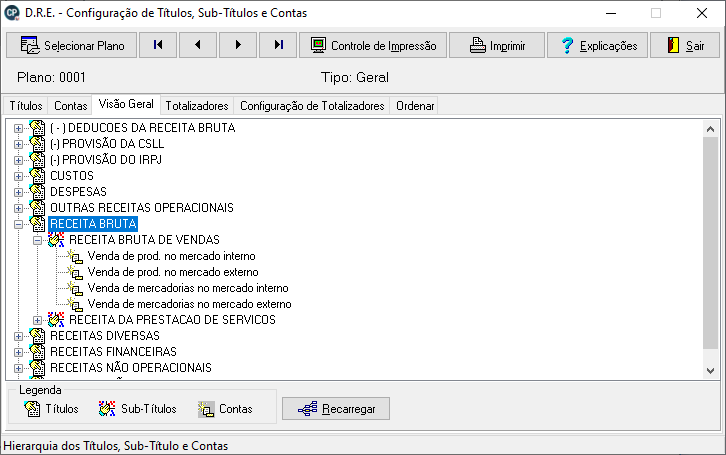Select RECEITAS FINANCEIRAS tree item
The image size is (726, 455).
[113, 352]
